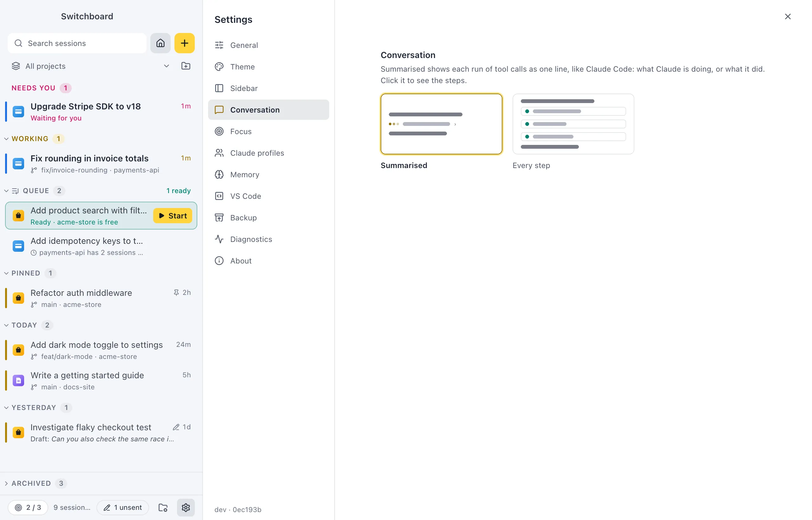
Task: Open the Memory settings section
Action: (269, 175)
